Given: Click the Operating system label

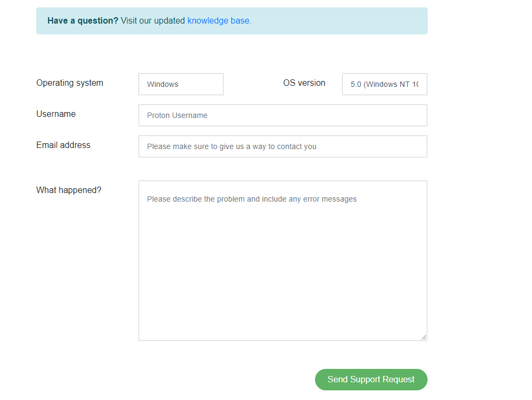Looking at the screenshot, I should click(x=70, y=83).
